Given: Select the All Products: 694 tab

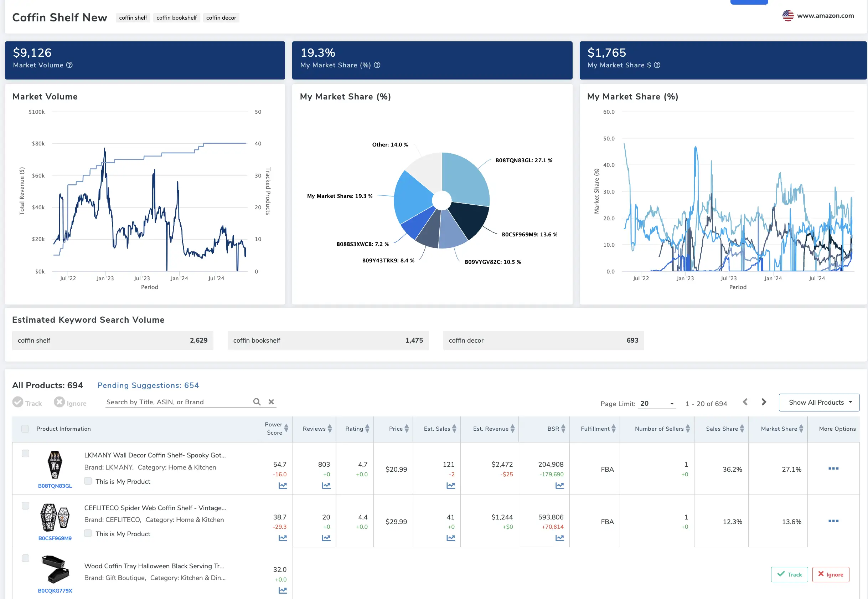Looking at the screenshot, I should coord(48,385).
